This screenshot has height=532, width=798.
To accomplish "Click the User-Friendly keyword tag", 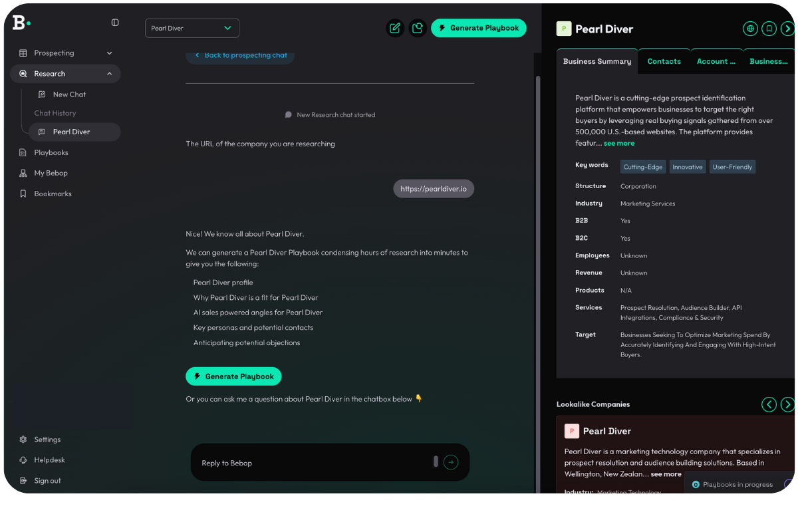I will click(x=732, y=167).
